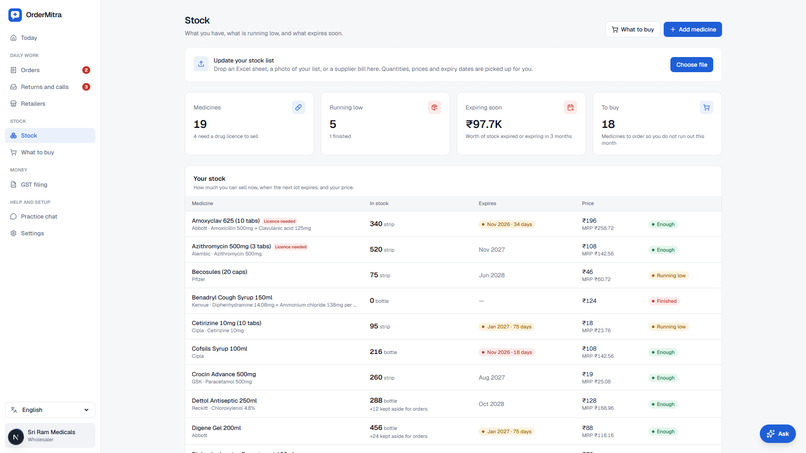The height and width of the screenshot is (453, 806).
Task: Click the Price column header
Action: pos(588,204)
